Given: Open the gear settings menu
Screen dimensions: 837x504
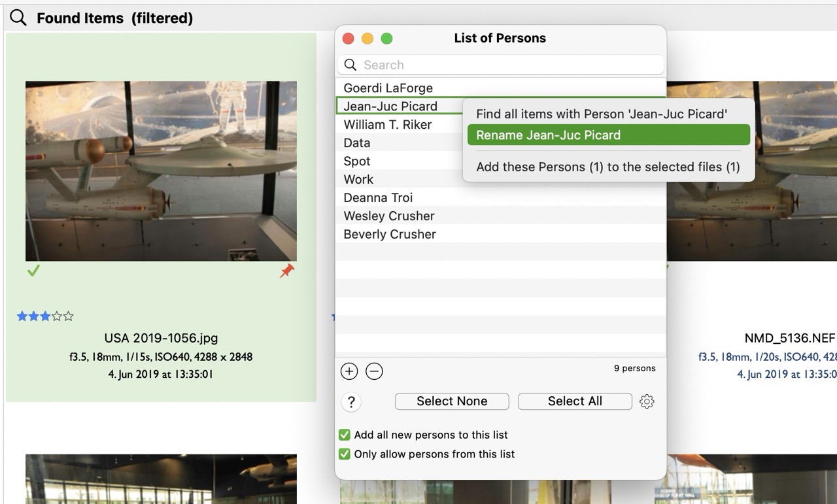Looking at the screenshot, I should coord(647,401).
